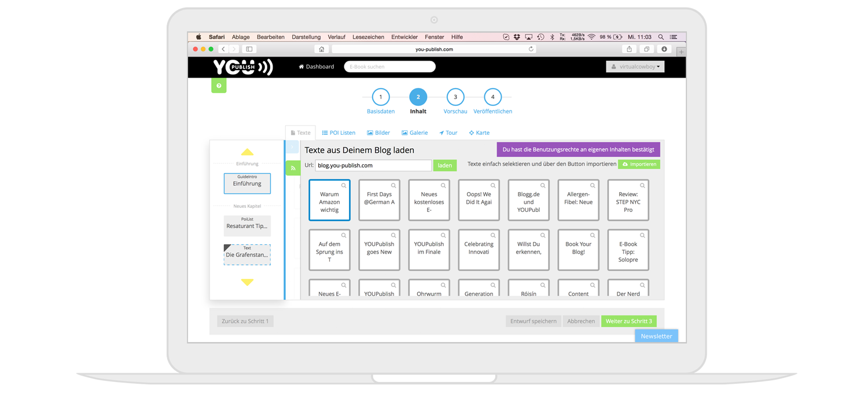The width and height of the screenshot is (868, 397).
Task: Click magnifier on 'First Days @German A' card
Action: click(x=393, y=186)
